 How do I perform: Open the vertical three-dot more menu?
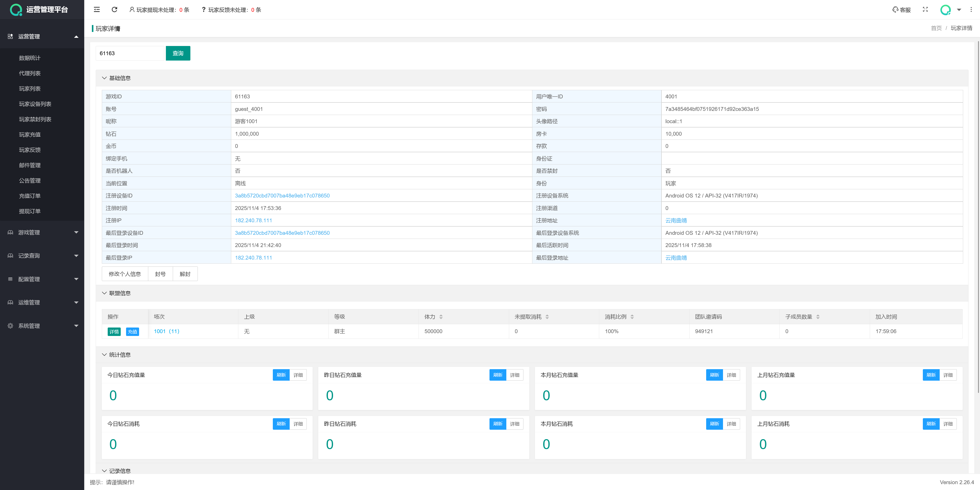pos(971,9)
